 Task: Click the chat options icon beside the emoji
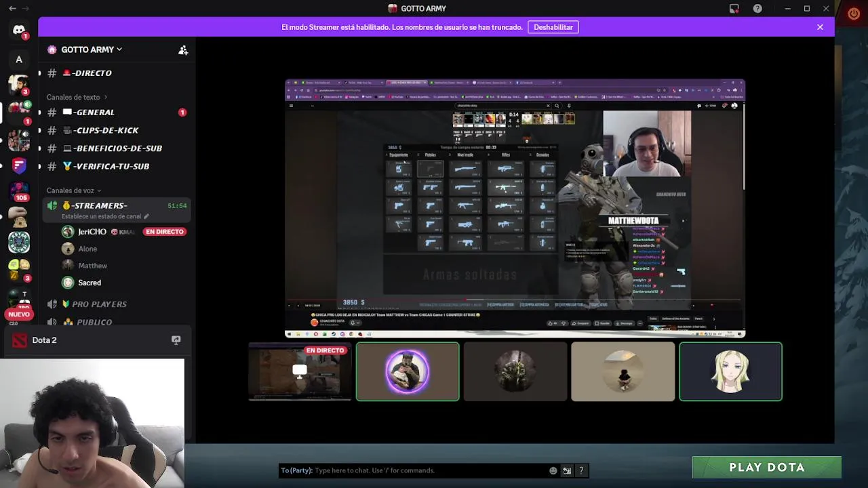(567, 470)
